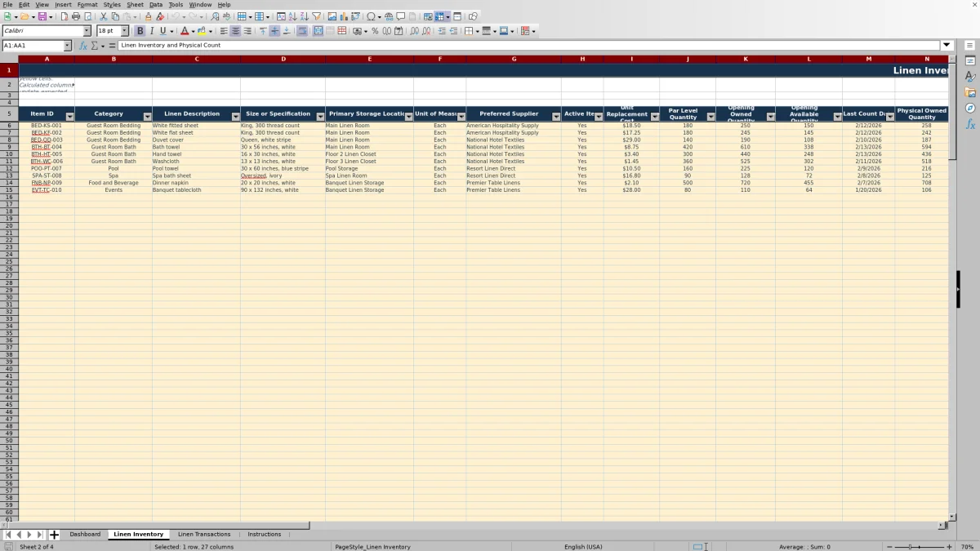
Task: Click Sort Ascending icon
Action: click(292, 16)
